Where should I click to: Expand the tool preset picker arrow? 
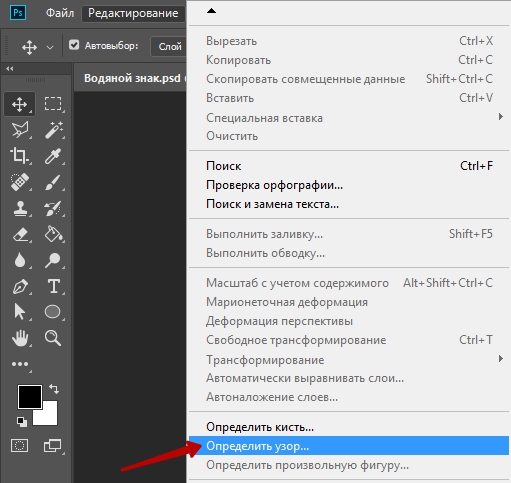tap(50, 47)
